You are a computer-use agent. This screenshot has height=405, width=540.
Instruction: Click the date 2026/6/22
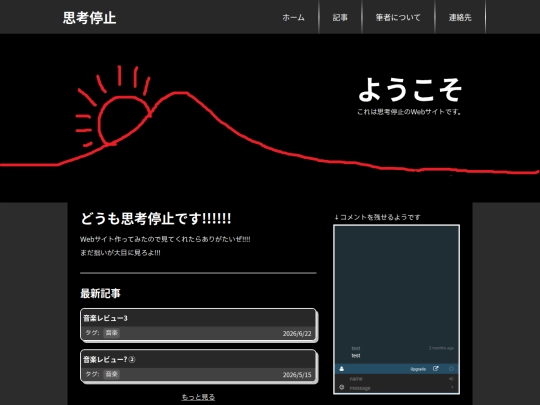297,334
